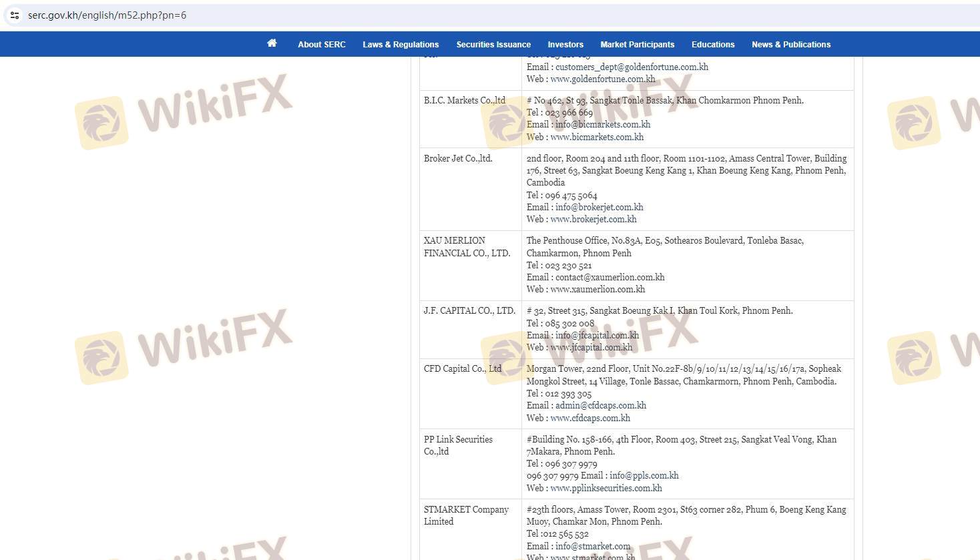Image resolution: width=980 pixels, height=560 pixels.
Task: Select the J.F. CAPITAL CO., LTD. name
Action: click(x=469, y=310)
